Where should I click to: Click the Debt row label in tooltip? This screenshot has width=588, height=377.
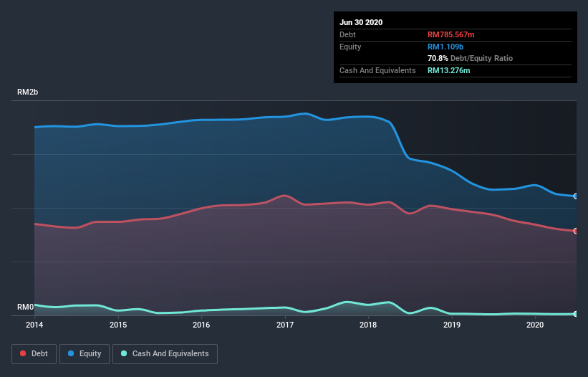(x=347, y=35)
